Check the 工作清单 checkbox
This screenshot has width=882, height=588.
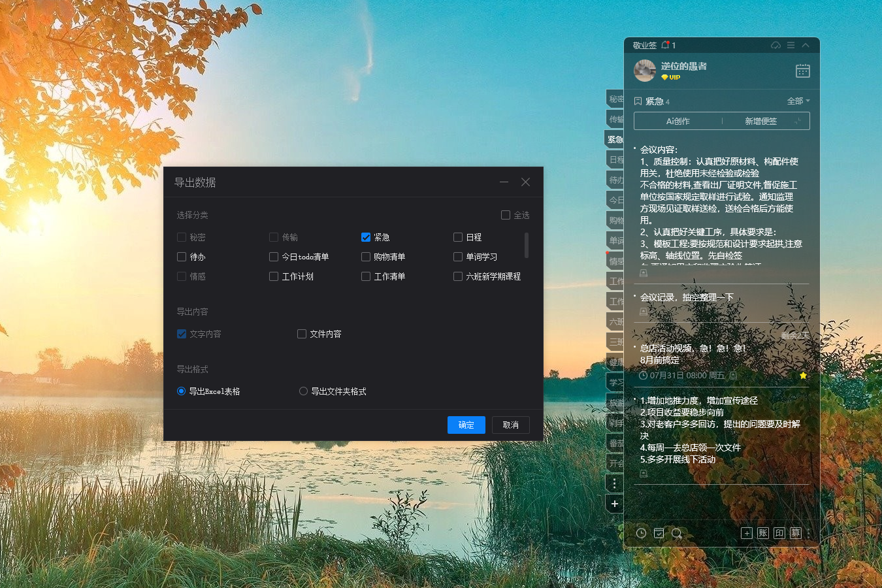(366, 276)
